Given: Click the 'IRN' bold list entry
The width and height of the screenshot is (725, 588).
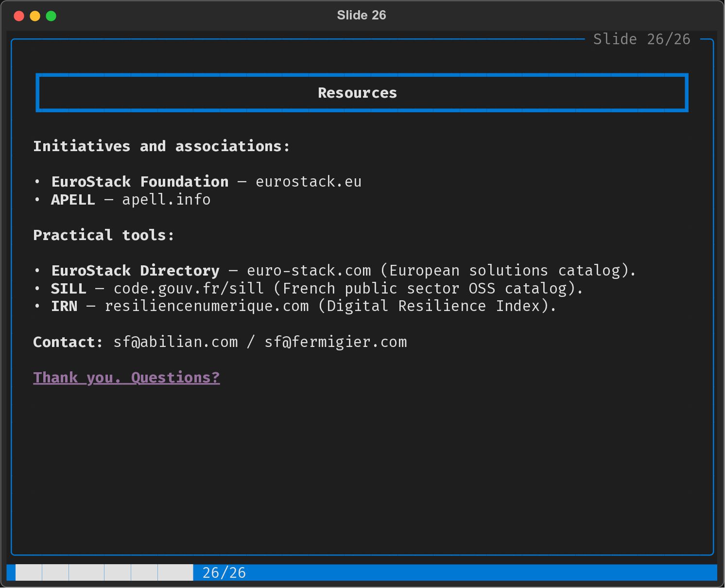Looking at the screenshot, I should tap(64, 306).
